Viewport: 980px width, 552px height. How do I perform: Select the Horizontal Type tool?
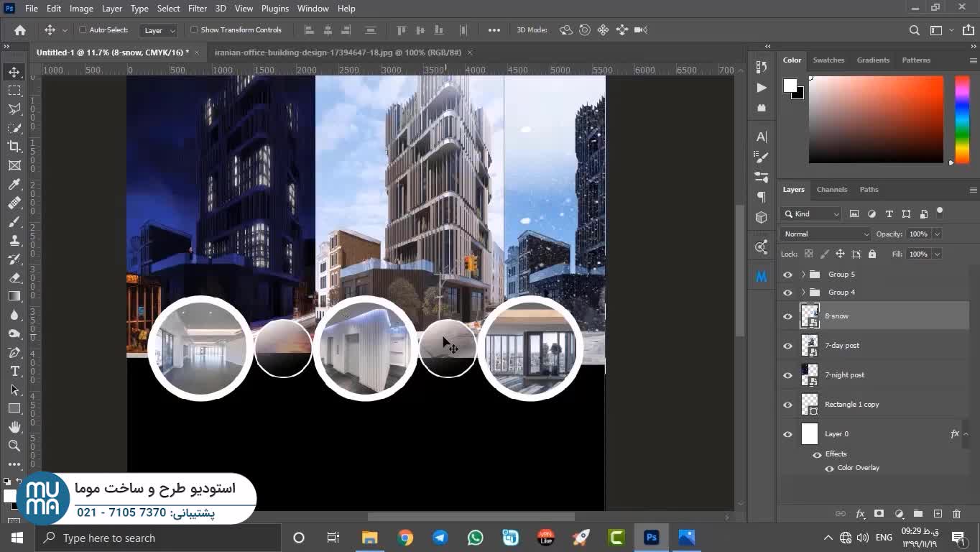[14, 371]
